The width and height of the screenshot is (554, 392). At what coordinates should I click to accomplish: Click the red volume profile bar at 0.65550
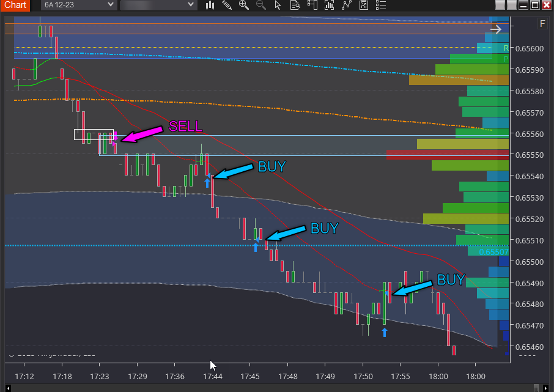click(448, 155)
